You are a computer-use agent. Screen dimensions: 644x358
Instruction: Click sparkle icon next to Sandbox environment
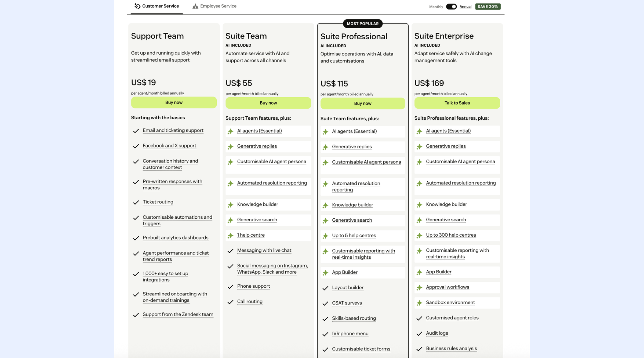click(x=419, y=303)
